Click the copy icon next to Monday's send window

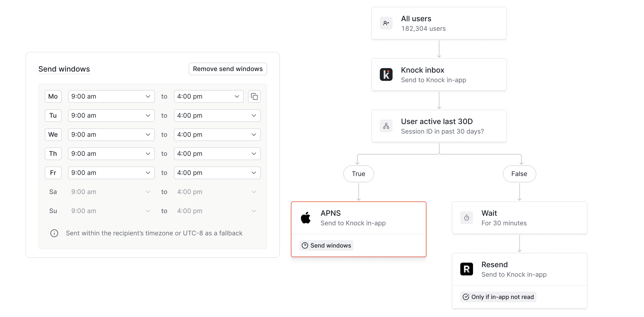coord(254,96)
